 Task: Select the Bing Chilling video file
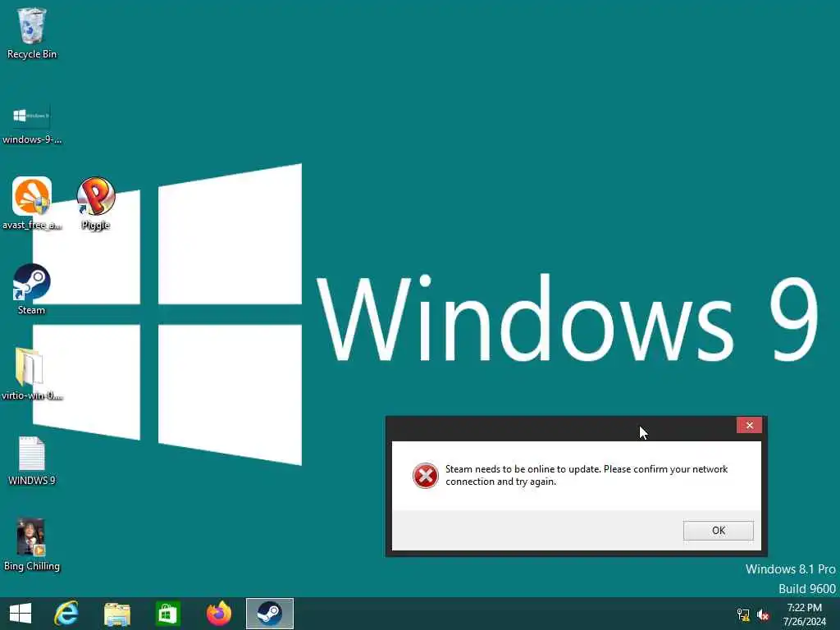click(x=32, y=546)
